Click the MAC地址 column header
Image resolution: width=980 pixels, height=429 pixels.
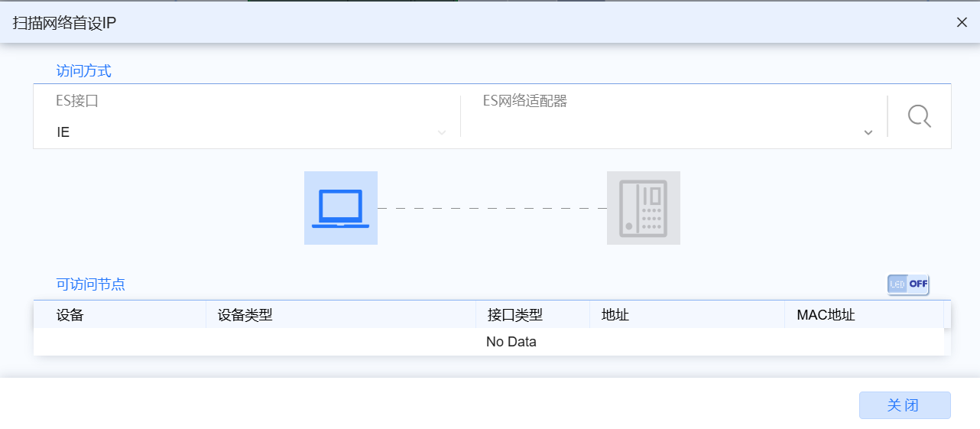(x=826, y=314)
